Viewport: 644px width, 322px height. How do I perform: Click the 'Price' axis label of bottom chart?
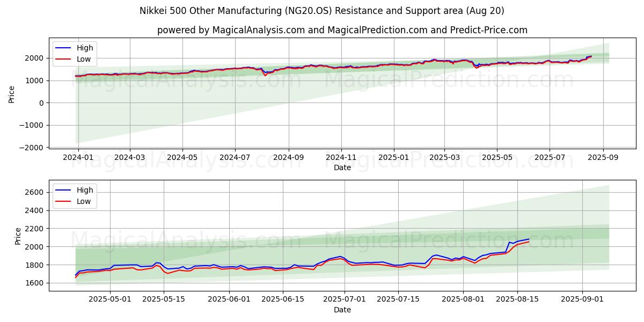tap(18, 236)
